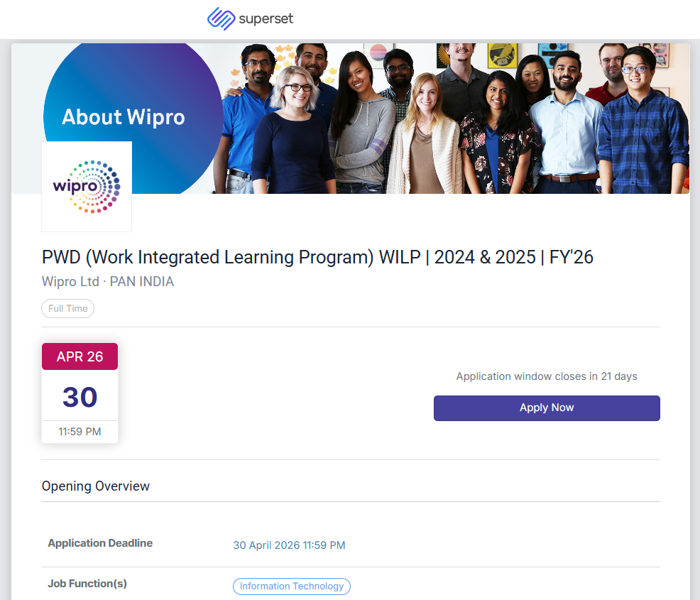The width and height of the screenshot is (700, 600).
Task: Click the Opening Overview section heading
Action: [96, 486]
